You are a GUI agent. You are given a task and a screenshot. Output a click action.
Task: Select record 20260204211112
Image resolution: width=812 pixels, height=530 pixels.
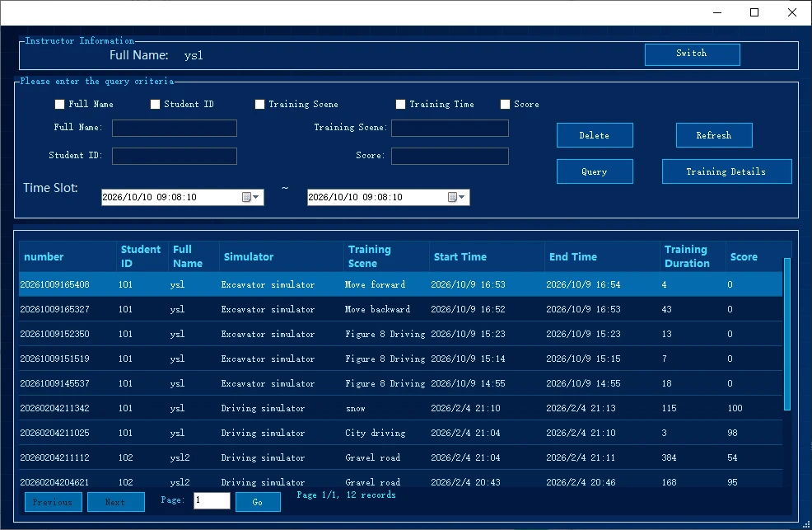[401, 457]
